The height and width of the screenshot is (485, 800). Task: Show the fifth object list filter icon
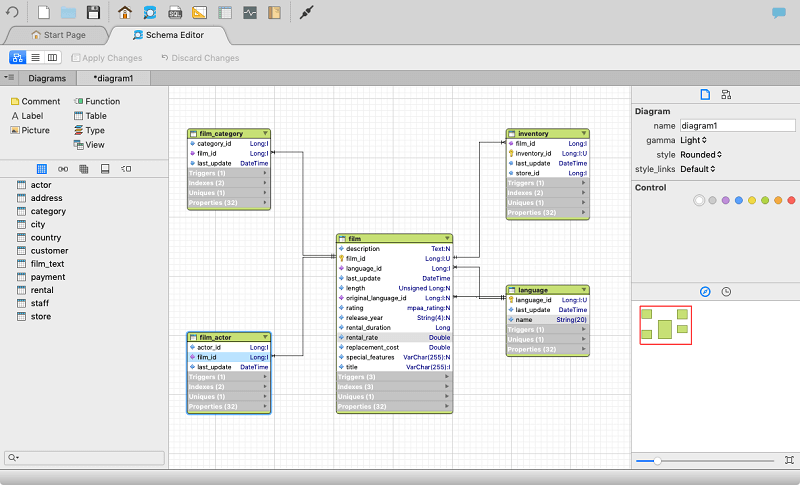click(126, 169)
